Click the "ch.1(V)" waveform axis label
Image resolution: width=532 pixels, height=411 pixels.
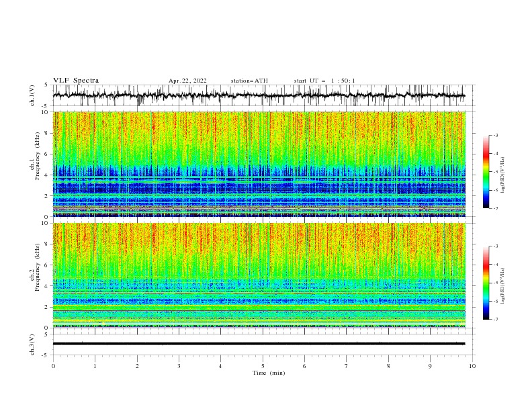[x=32, y=95]
